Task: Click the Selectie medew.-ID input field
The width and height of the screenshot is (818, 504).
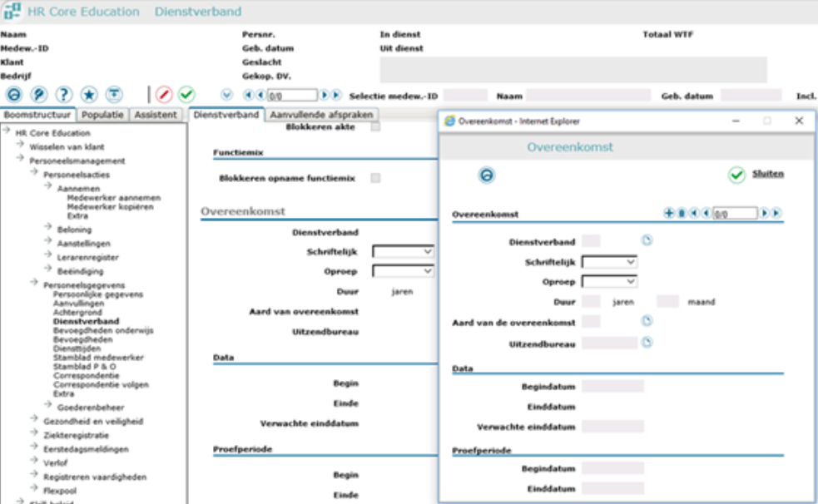Action: 465,96
